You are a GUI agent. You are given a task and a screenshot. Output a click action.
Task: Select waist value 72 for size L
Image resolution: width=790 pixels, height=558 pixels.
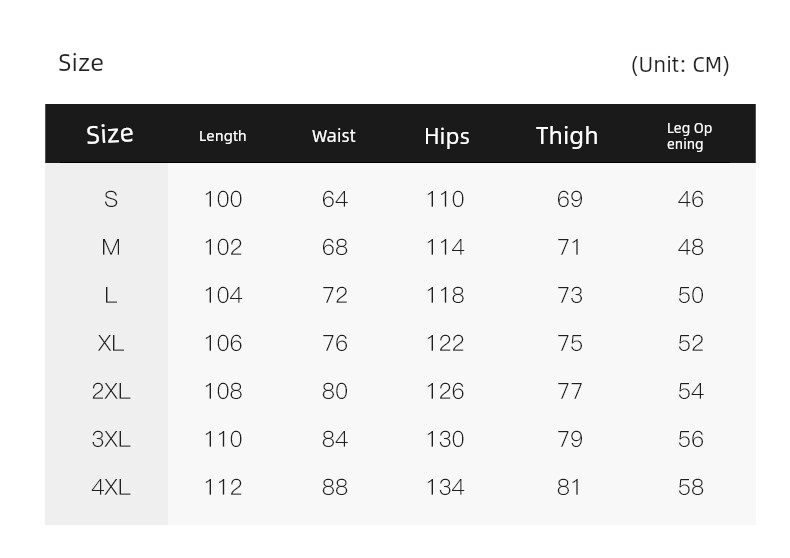tap(335, 295)
